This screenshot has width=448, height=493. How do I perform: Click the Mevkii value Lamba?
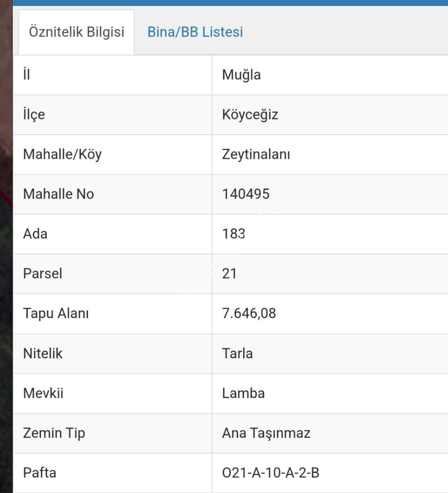pyautogui.click(x=243, y=393)
